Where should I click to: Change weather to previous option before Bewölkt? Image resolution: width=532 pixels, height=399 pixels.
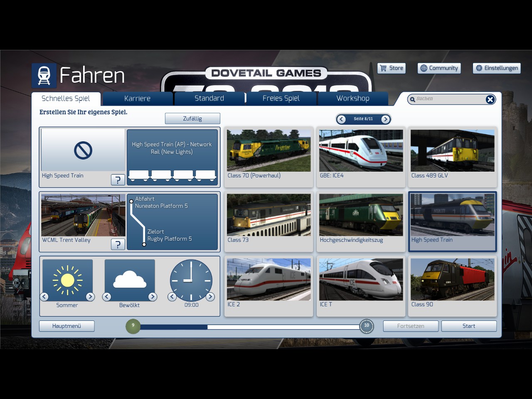point(107,297)
